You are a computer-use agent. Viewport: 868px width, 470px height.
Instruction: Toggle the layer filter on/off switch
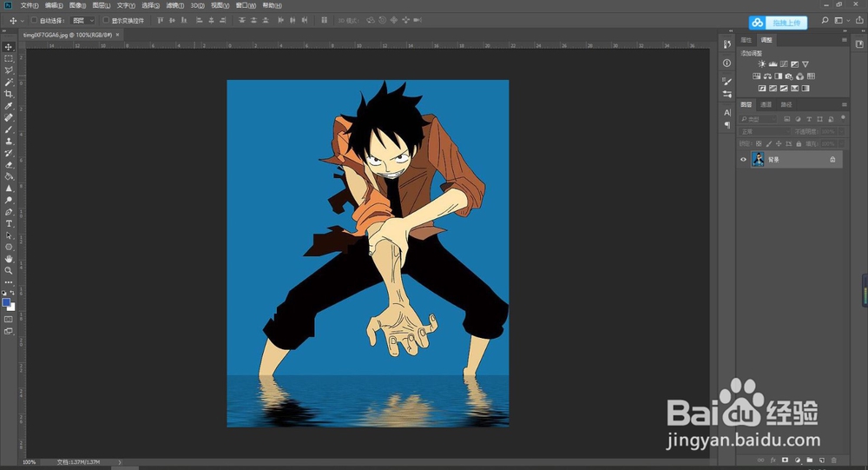843,117
